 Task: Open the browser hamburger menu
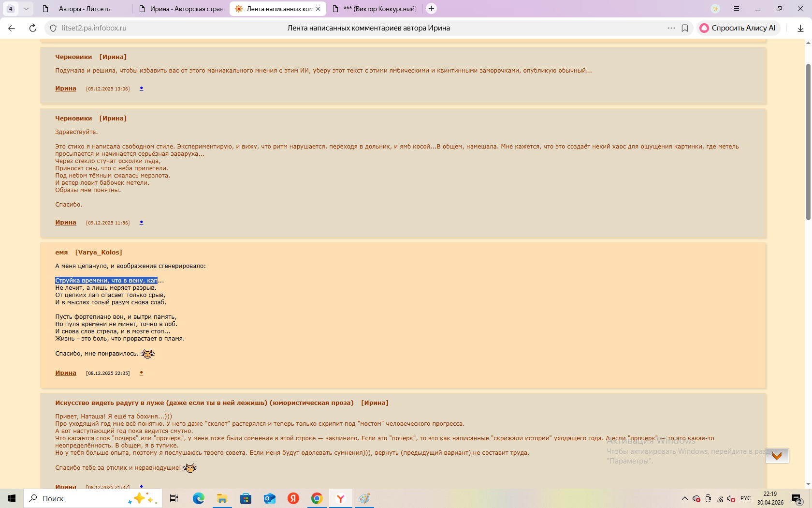[737, 9]
